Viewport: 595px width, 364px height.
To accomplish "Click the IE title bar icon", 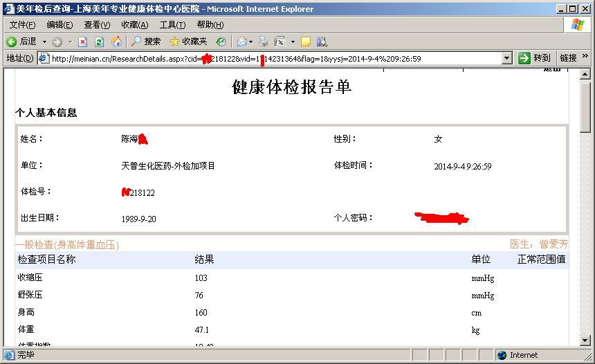I will (9, 9).
